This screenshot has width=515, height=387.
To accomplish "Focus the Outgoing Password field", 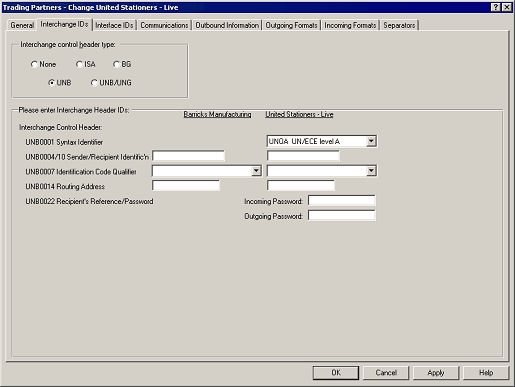I will click(342, 216).
